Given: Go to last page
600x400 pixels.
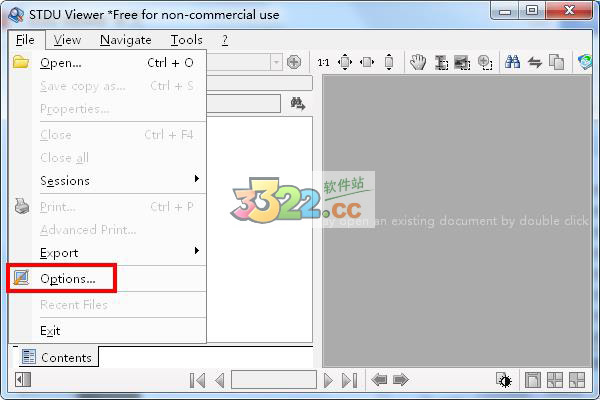Looking at the screenshot, I should (x=350, y=380).
